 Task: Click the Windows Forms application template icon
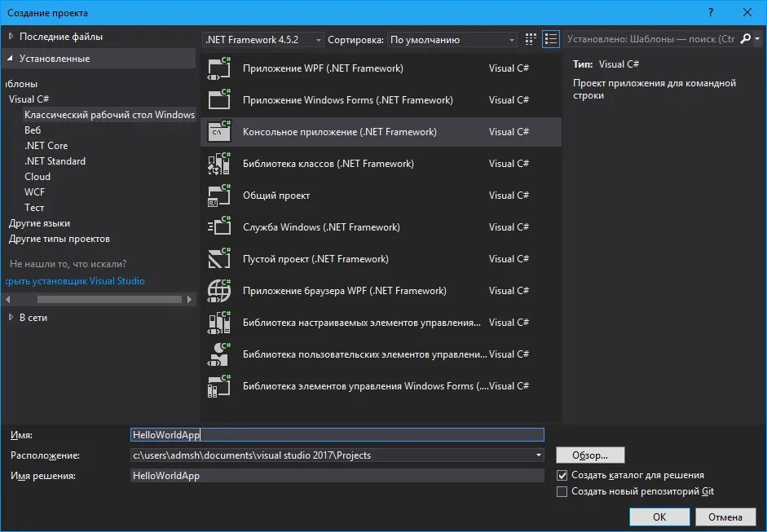(219, 99)
